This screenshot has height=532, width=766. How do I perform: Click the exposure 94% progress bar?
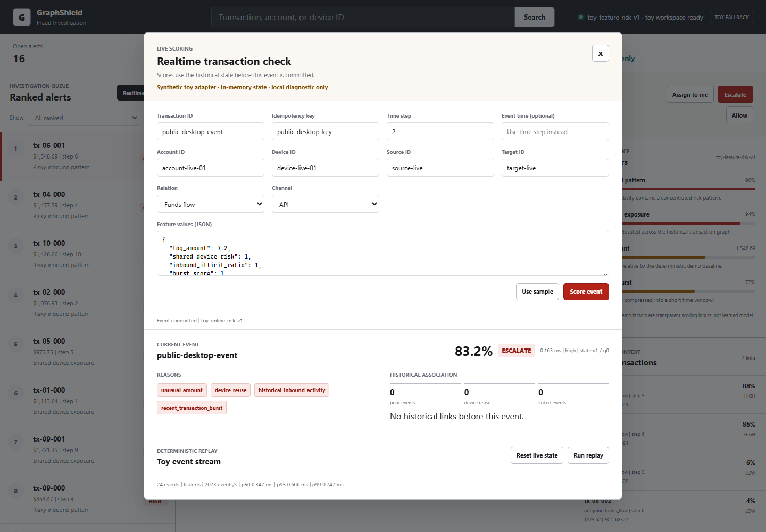(x=688, y=223)
